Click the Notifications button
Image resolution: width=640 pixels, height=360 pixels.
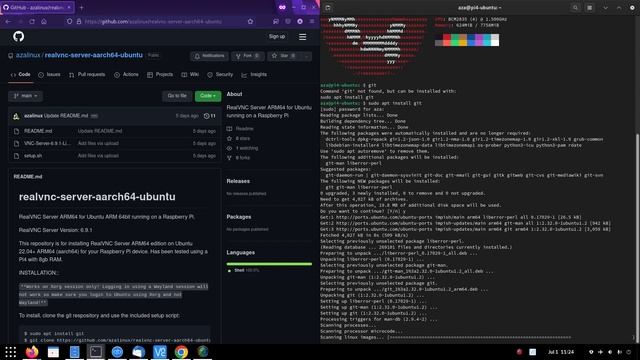(x=209, y=56)
